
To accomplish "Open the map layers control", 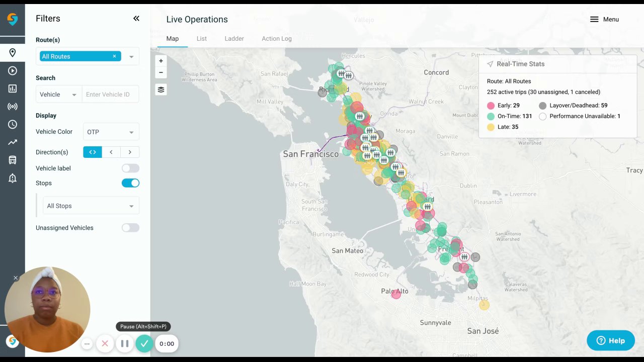I will pos(161,89).
